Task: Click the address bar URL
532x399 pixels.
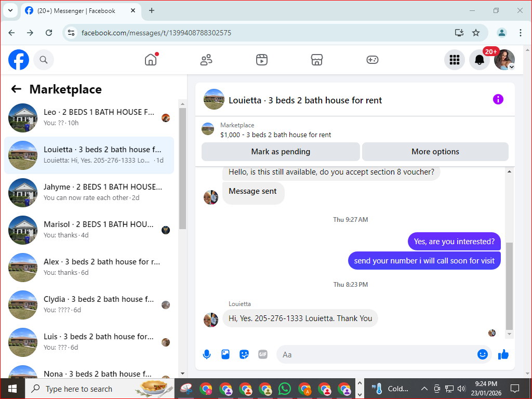Action: (x=156, y=33)
